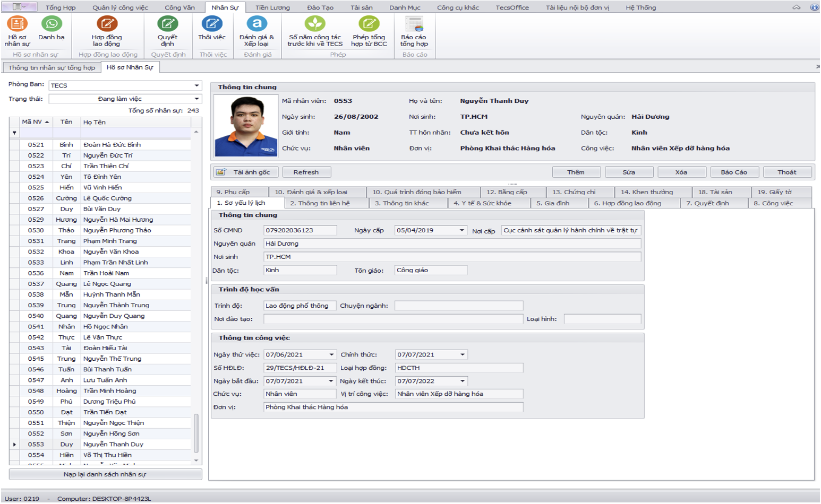
Task: Select row 0537 Lê Ngọc Quang
Action: [101, 284]
